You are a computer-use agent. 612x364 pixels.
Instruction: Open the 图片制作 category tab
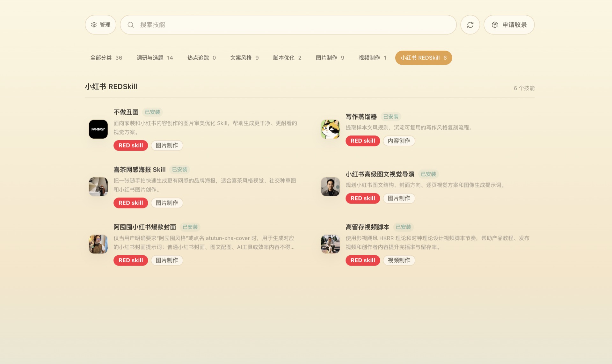pos(330,58)
